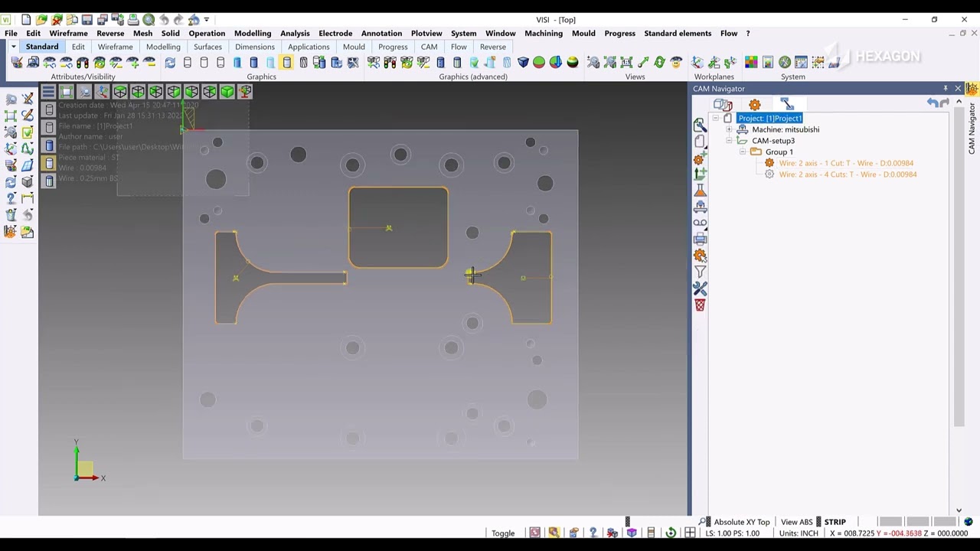Close the CAM Navigator panel

958,89
